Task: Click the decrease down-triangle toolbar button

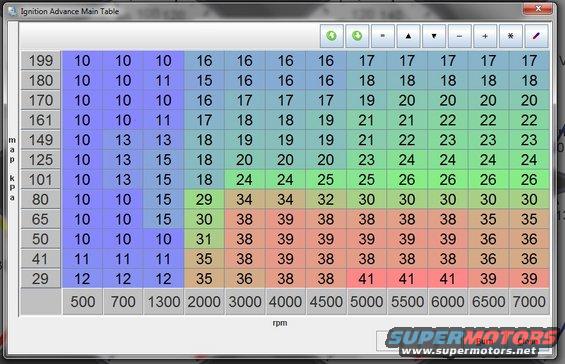Action: [434, 36]
